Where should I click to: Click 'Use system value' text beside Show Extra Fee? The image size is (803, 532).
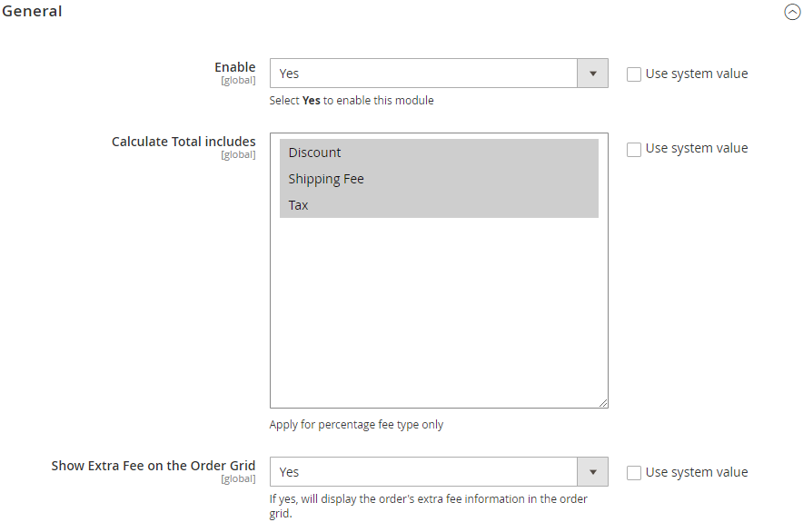coord(696,473)
